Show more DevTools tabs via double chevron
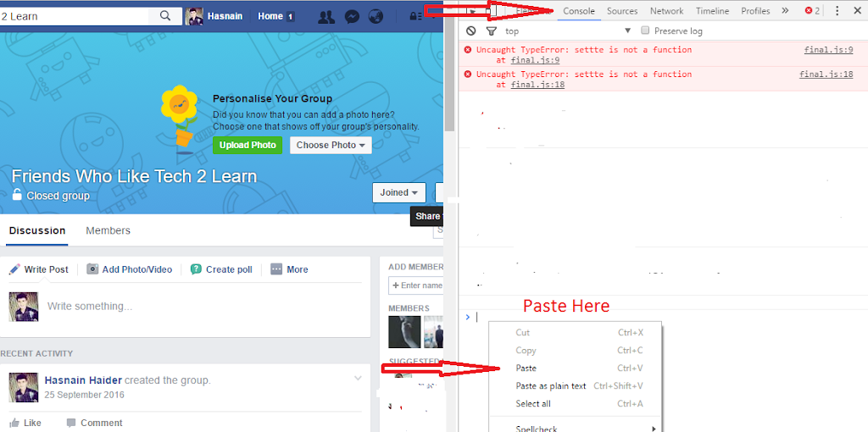Image resolution: width=868 pixels, height=432 pixels. point(784,10)
